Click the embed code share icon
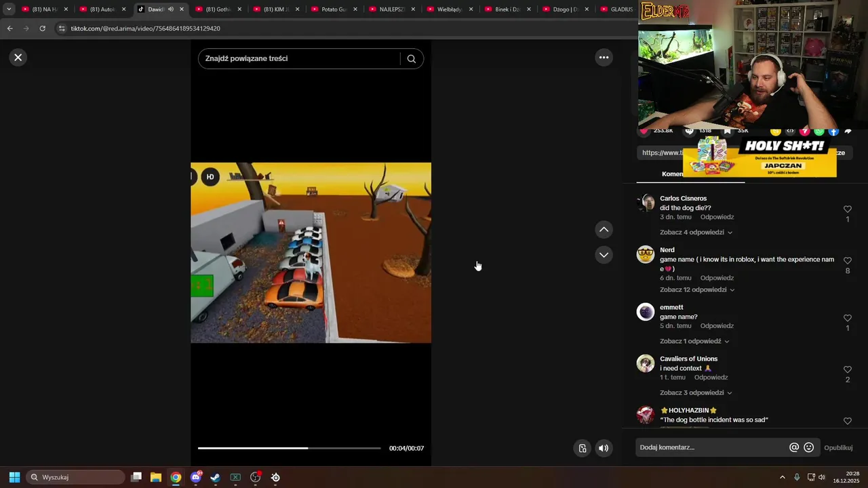 coord(790,131)
